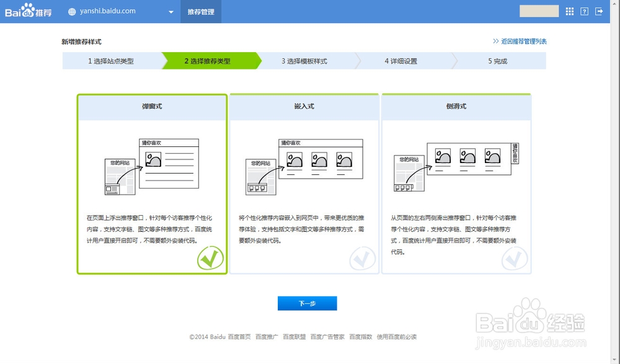Click the gray checkmark on 侧滑式 card

515,259
